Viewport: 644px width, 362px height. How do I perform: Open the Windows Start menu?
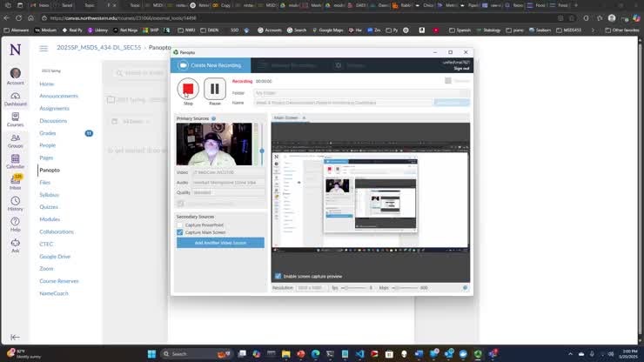151,354
